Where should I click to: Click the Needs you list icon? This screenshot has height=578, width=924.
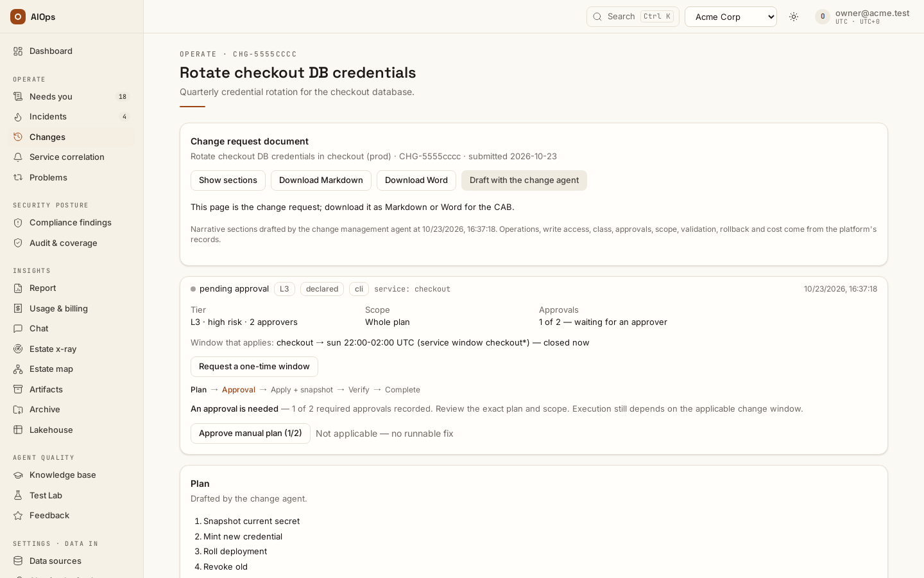coord(18,97)
